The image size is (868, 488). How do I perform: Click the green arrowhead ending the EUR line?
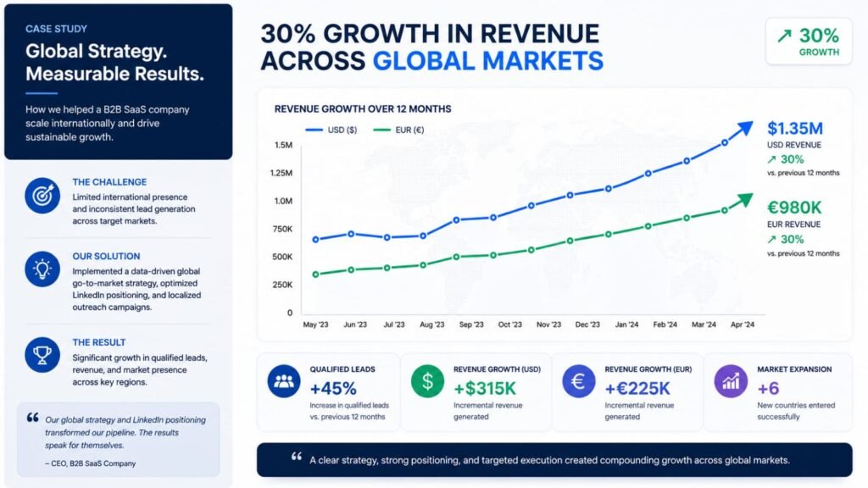pos(743,200)
